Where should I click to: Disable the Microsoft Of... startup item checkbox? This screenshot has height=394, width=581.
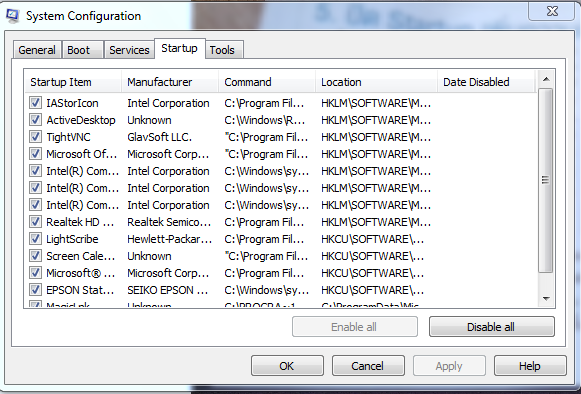click(x=35, y=154)
